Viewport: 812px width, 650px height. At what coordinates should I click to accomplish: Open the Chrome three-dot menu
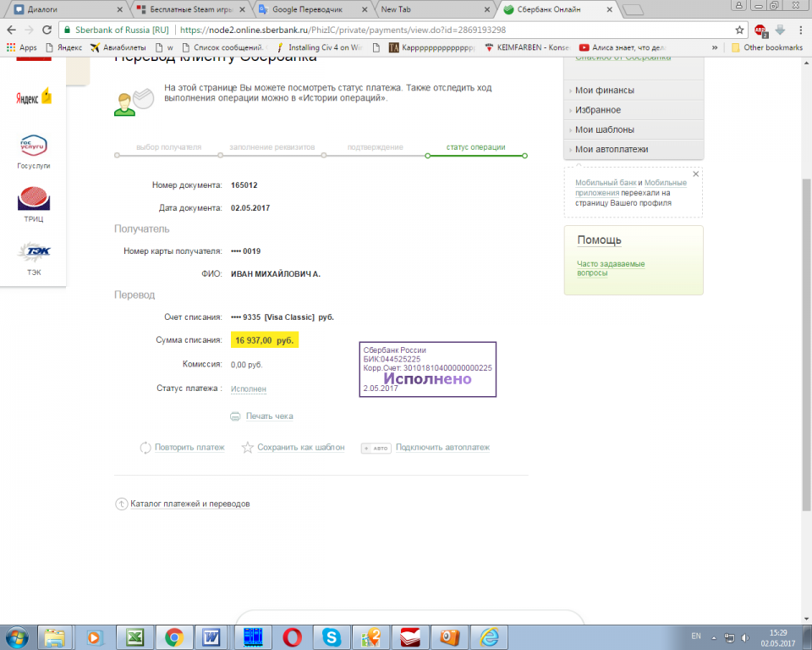(x=801, y=30)
